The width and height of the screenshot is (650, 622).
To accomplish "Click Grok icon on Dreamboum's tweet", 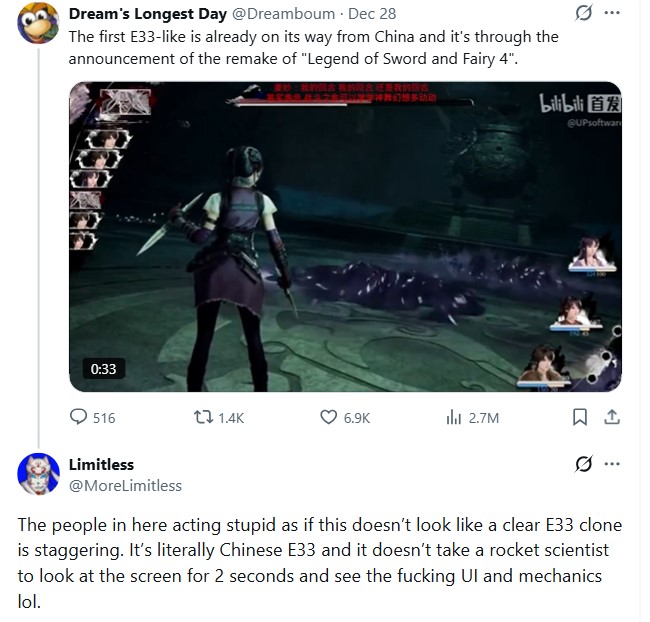I will 584,13.
